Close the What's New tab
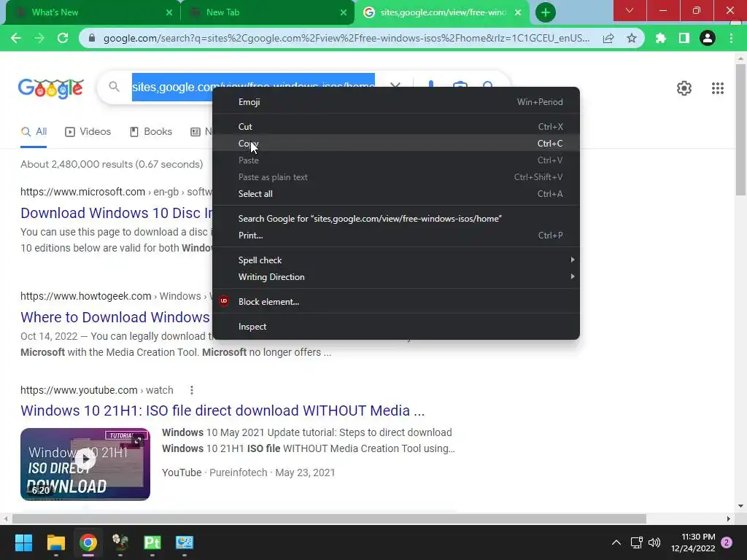Viewport: 747px width, 560px height. [169, 12]
